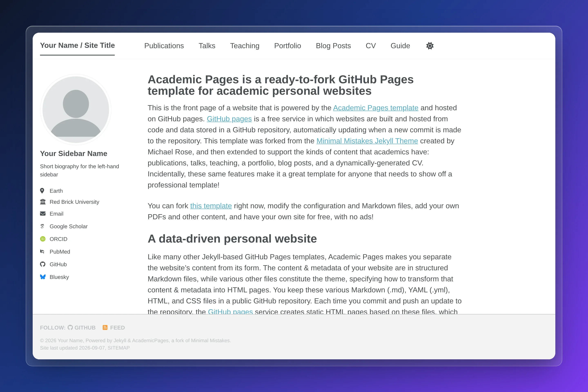
Task: Click the profile avatar placeholder image
Action: pos(76,109)
